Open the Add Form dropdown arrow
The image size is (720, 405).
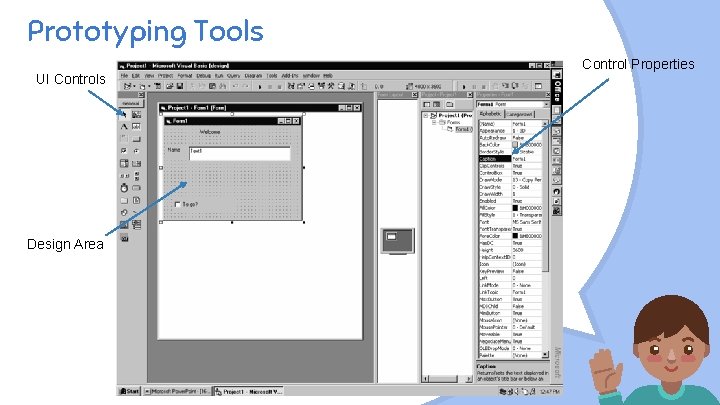(x=149, y=86)
